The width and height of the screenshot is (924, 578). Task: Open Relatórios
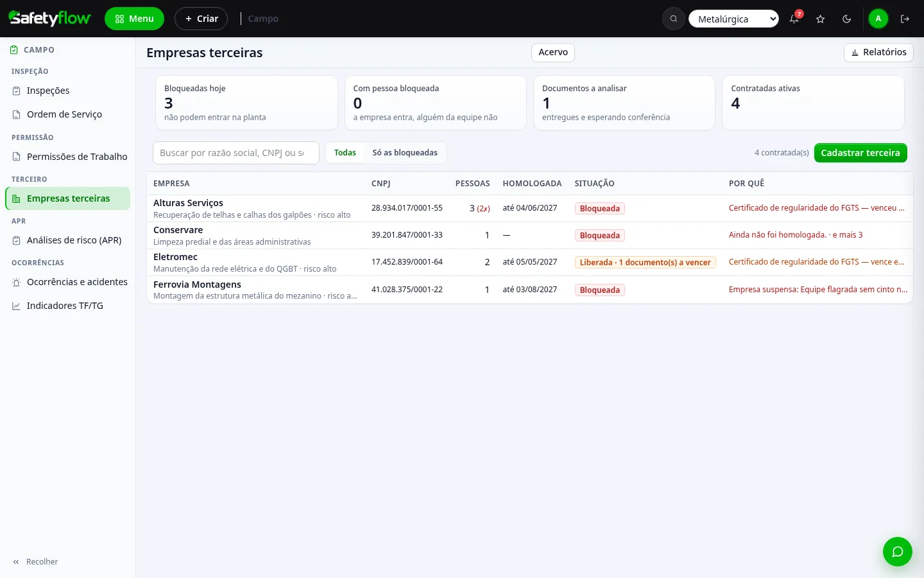(878, 52)
